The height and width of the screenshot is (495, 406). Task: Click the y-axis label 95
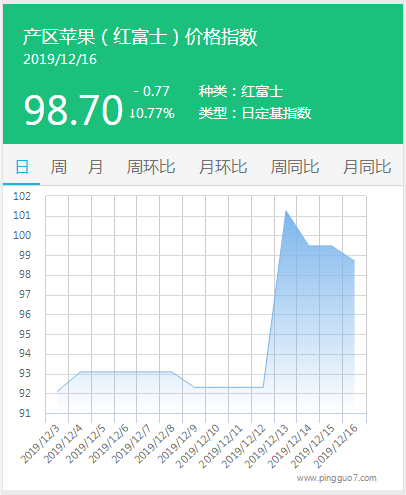click(25, 334)
